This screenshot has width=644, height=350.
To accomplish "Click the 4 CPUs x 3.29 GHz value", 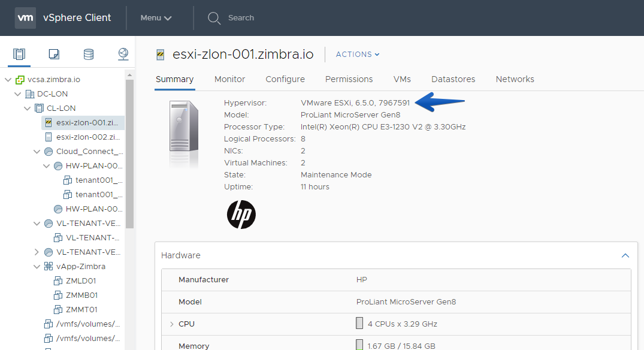I will (x=402, y=324).
